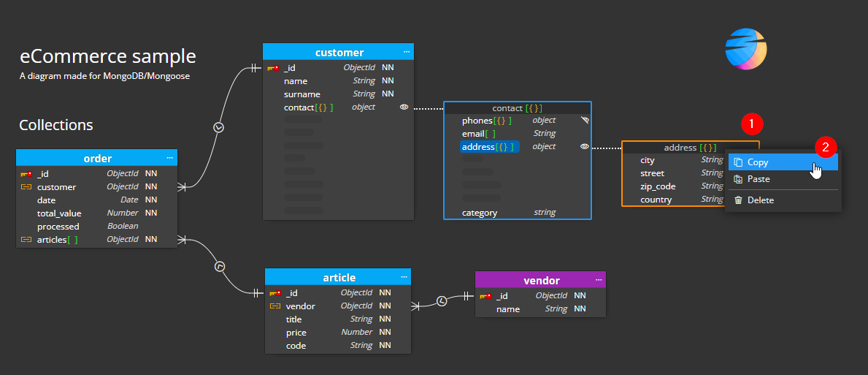Image resolution: width=868 pixels, height=375 pixels.
Task: Choose Paste from the context menu
Action: point(758,179)
